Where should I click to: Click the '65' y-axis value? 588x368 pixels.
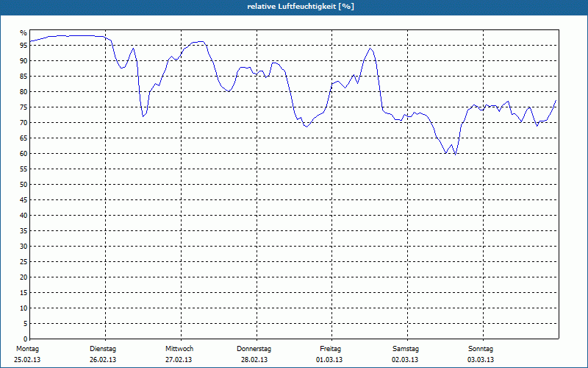point(24,138)
